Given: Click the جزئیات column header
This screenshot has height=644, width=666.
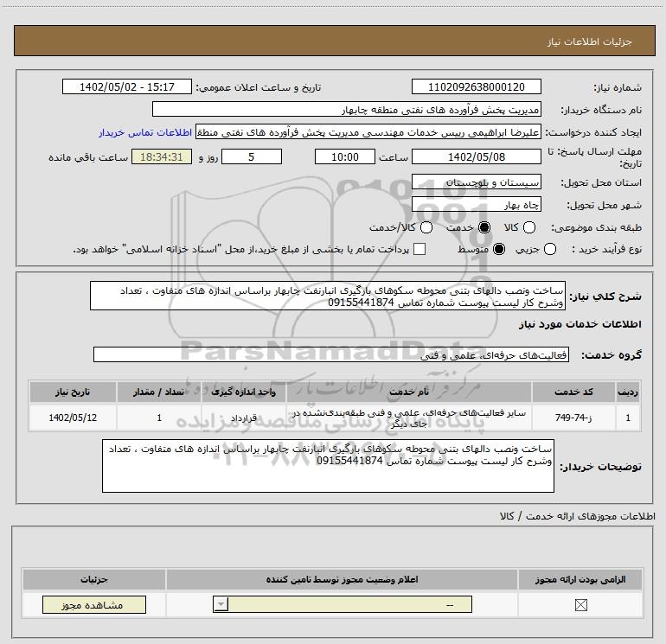Looking at the screenshot, I should 94,579.
